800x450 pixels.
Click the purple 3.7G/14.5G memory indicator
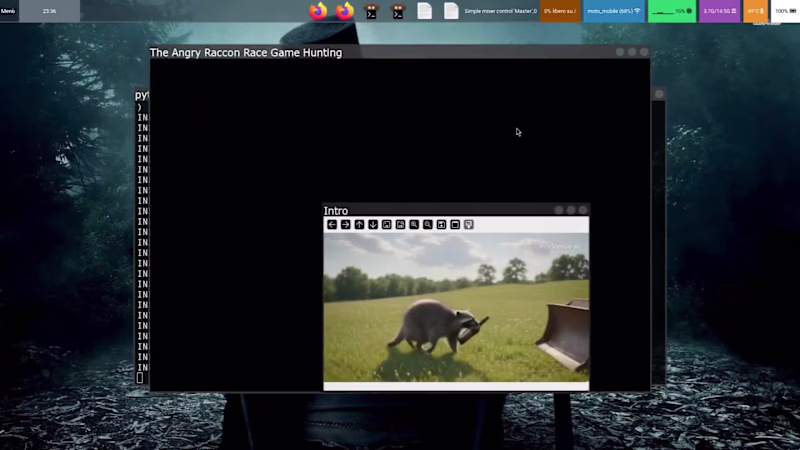(719, 11)
